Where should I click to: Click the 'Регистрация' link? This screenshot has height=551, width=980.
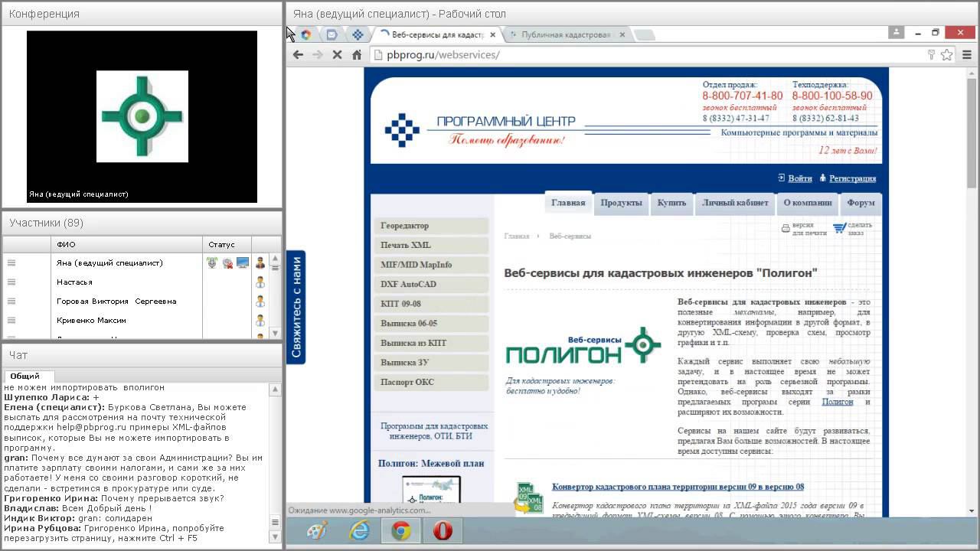click(852, 178)
